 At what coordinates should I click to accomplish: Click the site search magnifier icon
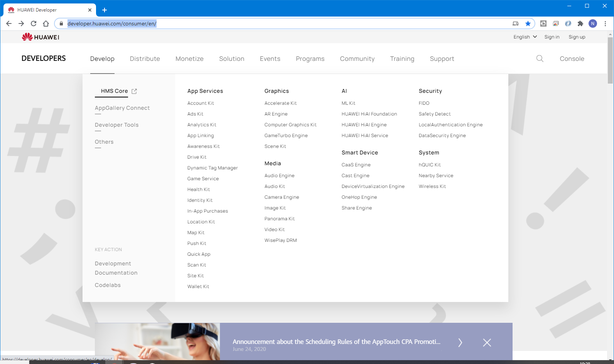pos(540,59)
